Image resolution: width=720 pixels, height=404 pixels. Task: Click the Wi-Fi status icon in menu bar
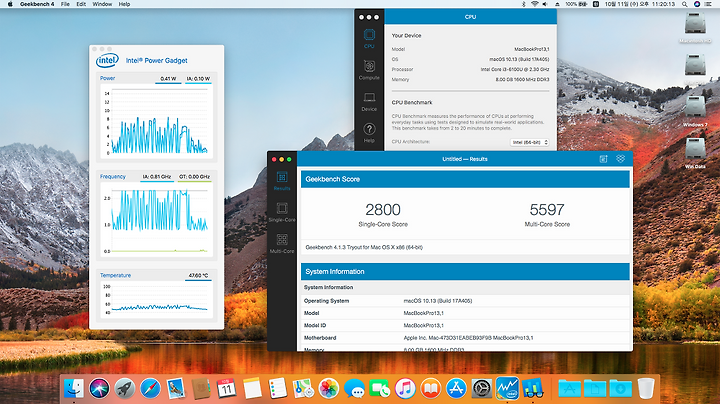click(534, 4)
